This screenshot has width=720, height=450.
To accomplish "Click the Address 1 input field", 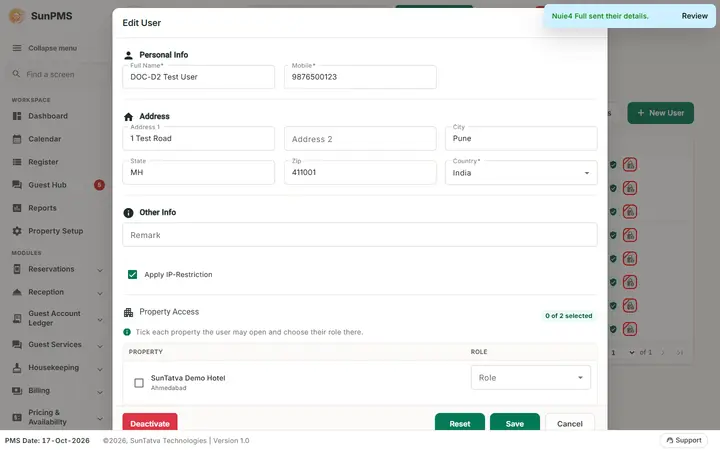I will 198,139.
